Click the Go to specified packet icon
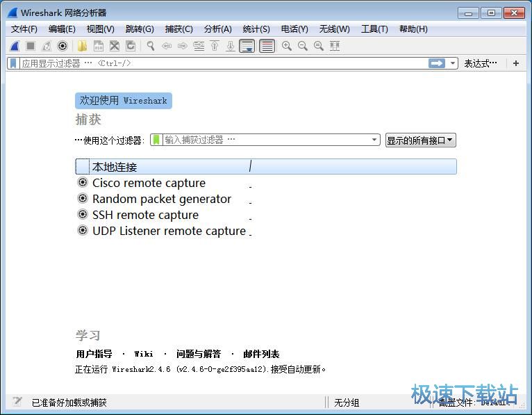This screenshot has width=532, height=415. click(x=199, y=46)
